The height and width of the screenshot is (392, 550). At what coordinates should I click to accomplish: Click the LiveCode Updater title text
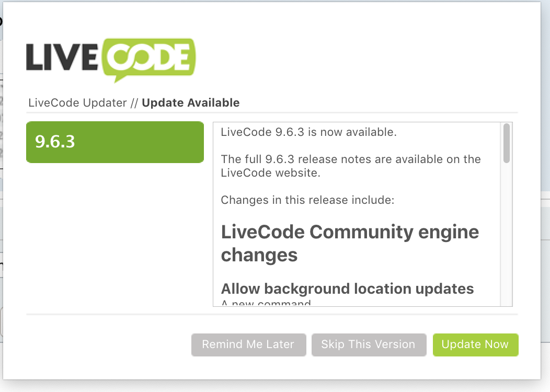77,103
